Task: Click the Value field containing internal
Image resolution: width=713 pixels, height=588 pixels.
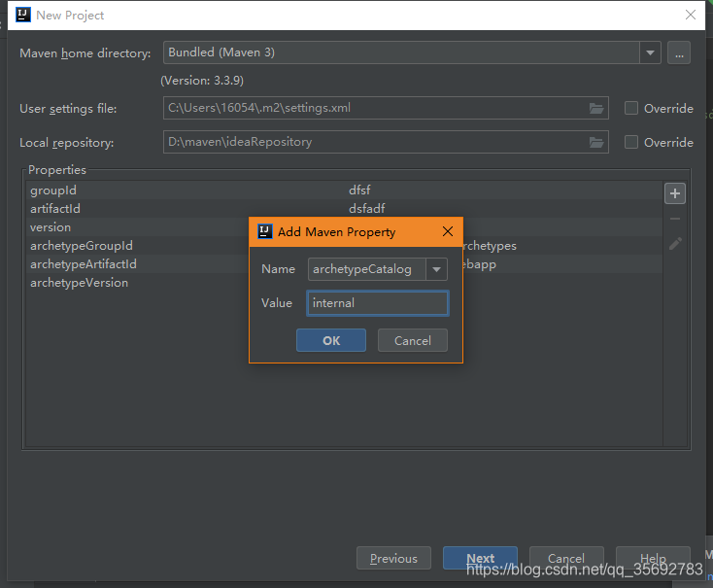Action: coord(378,303)
